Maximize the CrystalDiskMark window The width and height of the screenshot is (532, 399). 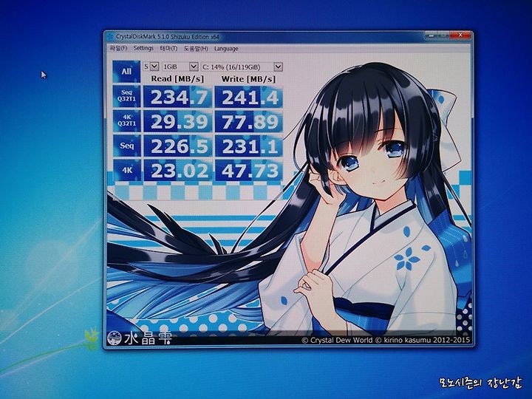pyautogui.click(x=442, y=35)
